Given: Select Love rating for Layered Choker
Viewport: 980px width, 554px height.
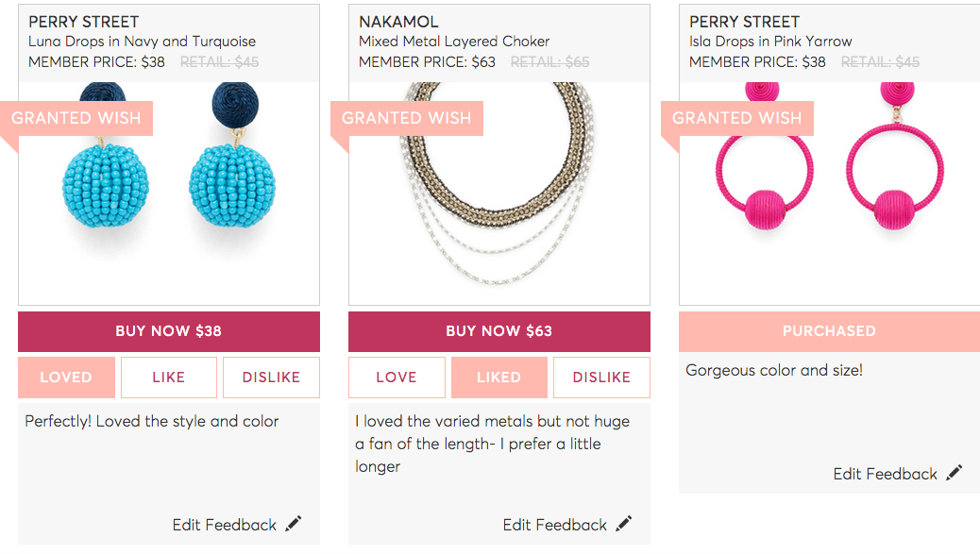Looking at the screenshot, I should (x=397, y=378).
